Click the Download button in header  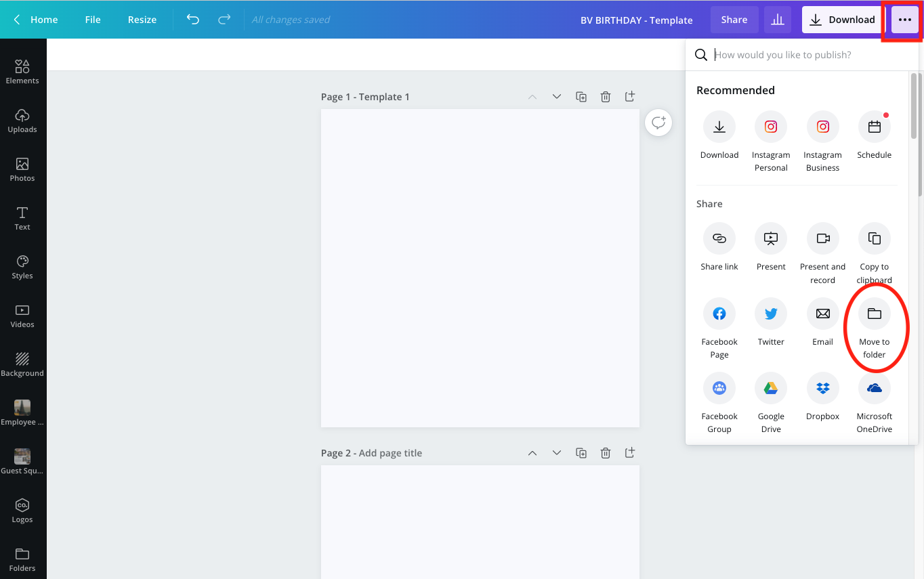(843, 20)
